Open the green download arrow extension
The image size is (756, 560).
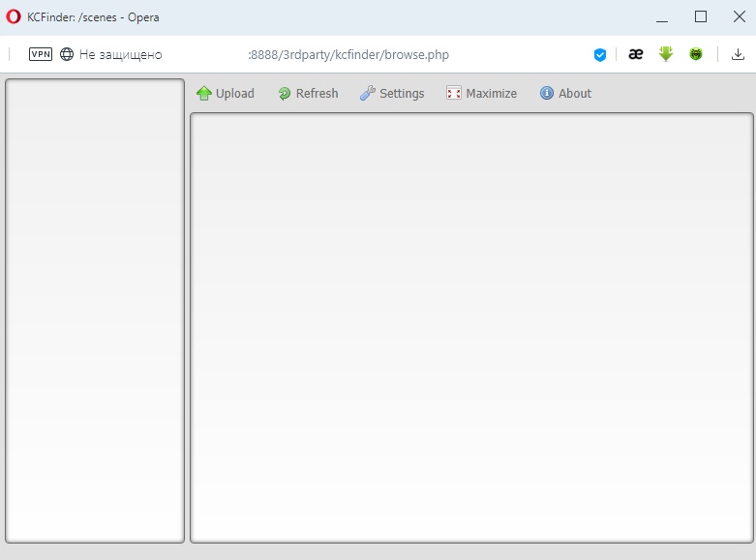coord(665,54)
